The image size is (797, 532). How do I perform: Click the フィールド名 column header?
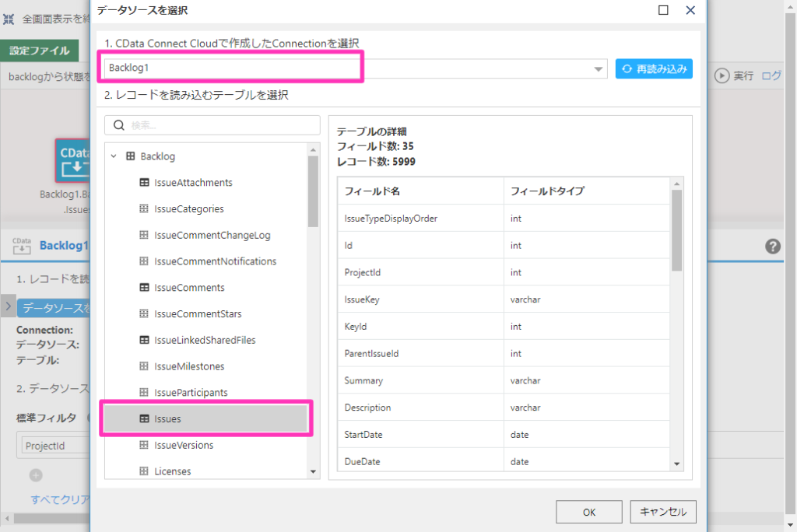[x=421, y=191]
